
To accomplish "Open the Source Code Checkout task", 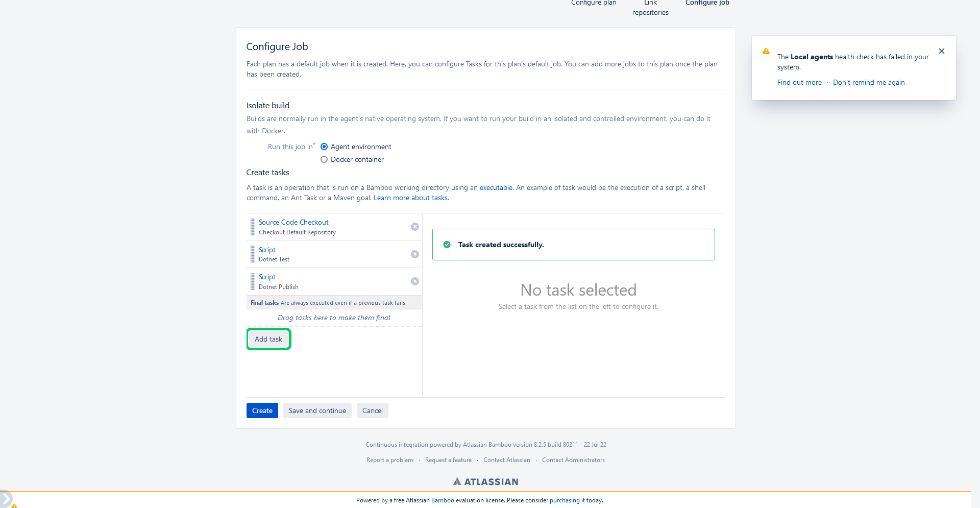I will click(x=293, y=222).
